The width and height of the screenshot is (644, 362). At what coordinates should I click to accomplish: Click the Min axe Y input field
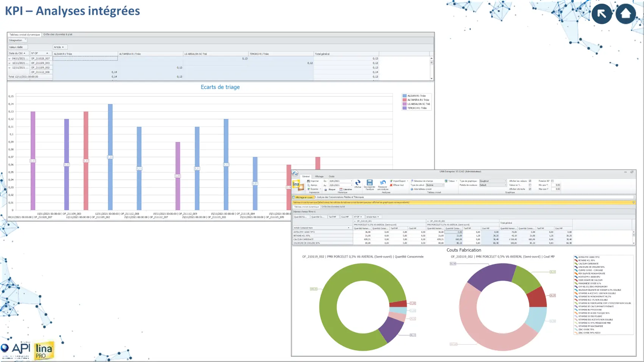[556, 185]
